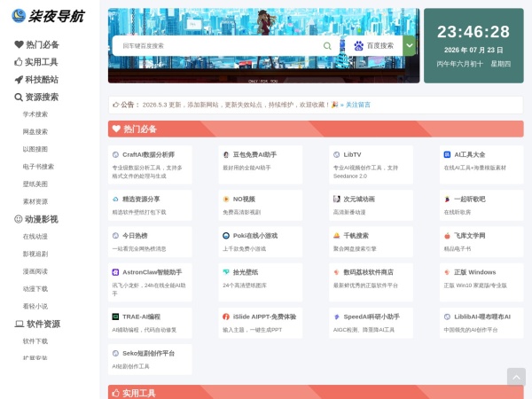532x399 pixels.
Task: Click the laptop icon beside 软件资源
Action: [x=19, y=324]
